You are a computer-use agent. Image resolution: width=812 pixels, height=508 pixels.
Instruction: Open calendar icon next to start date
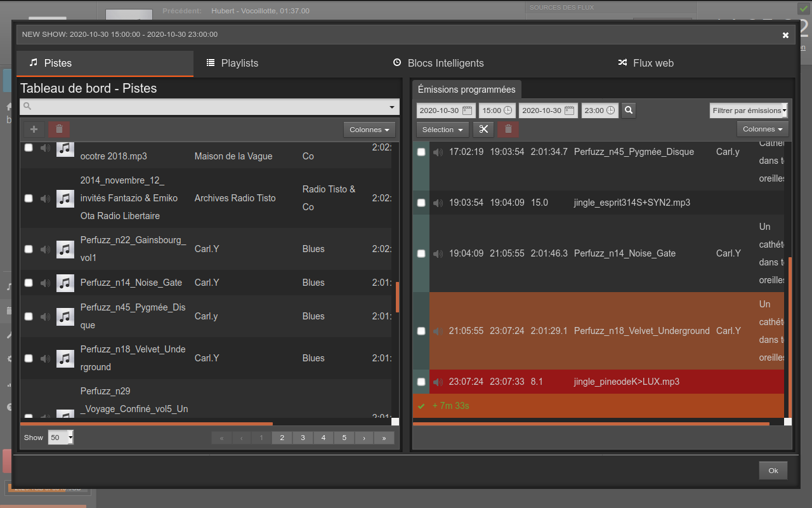tap(468, 110)
